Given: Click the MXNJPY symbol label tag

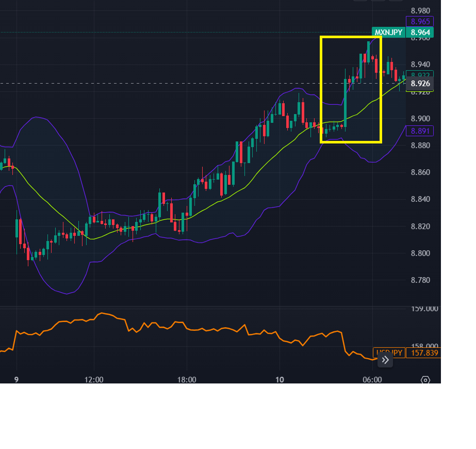Looking at the screenshot, I should (x=388, y=32).
